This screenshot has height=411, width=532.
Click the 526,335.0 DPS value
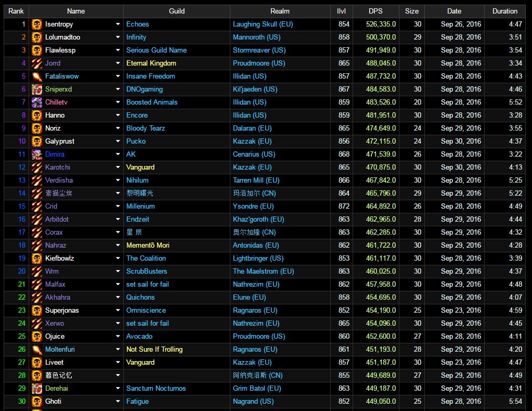click(381, 24)
